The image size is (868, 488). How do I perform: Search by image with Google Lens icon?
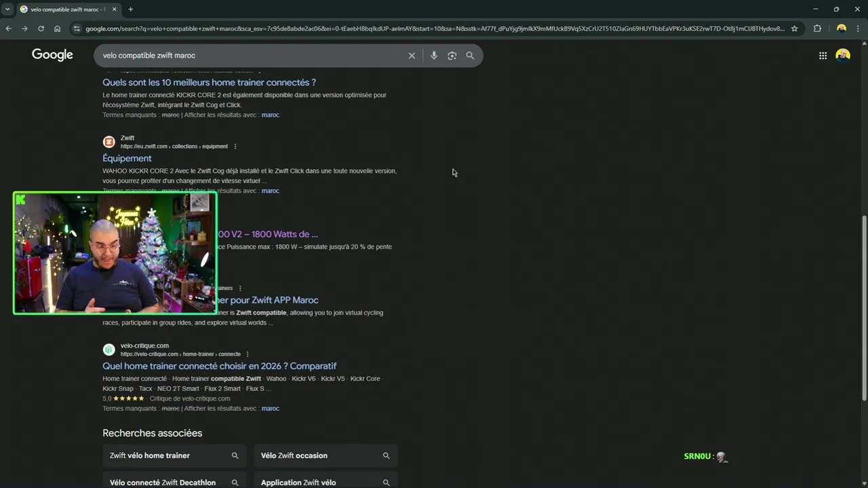(x=452, y=56)
